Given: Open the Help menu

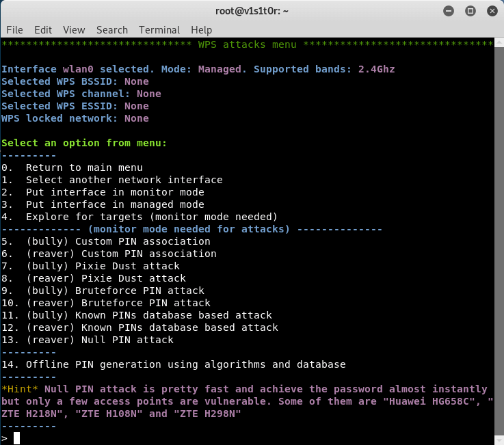Looking at the screenshot, I should [201, 30].
